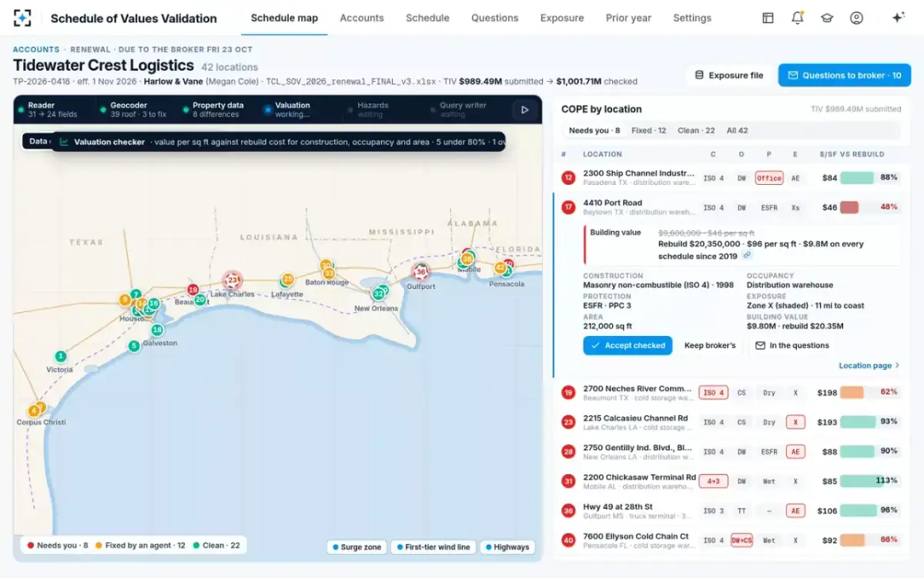The image size is (924, 578).
Task: Switch to the Accounts tab
Action: point(362,18)
